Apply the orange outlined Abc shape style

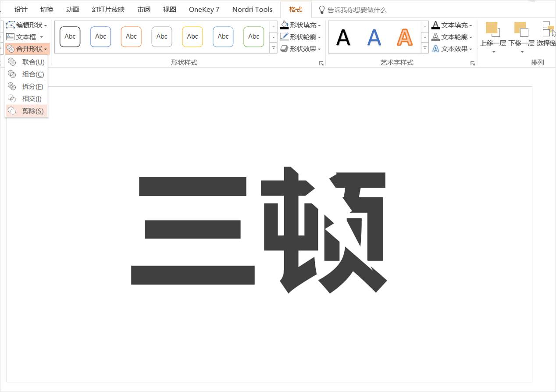pyautogui.click(x=131, y=37)
